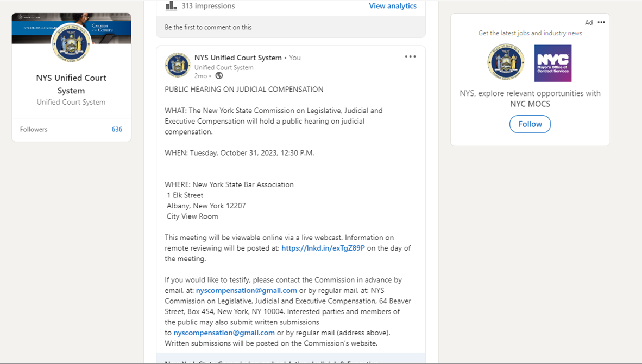642x364 pixels.
Task: Open NYS Unified Court System sidebar profile name
Action: click(71, 84)
